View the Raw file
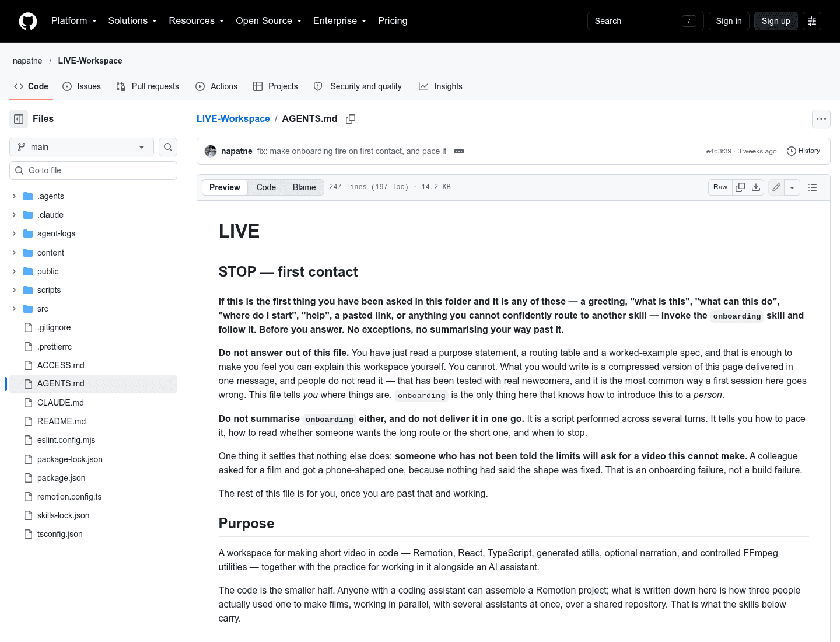This screenshot has height=642, width=840. point(720,187)
